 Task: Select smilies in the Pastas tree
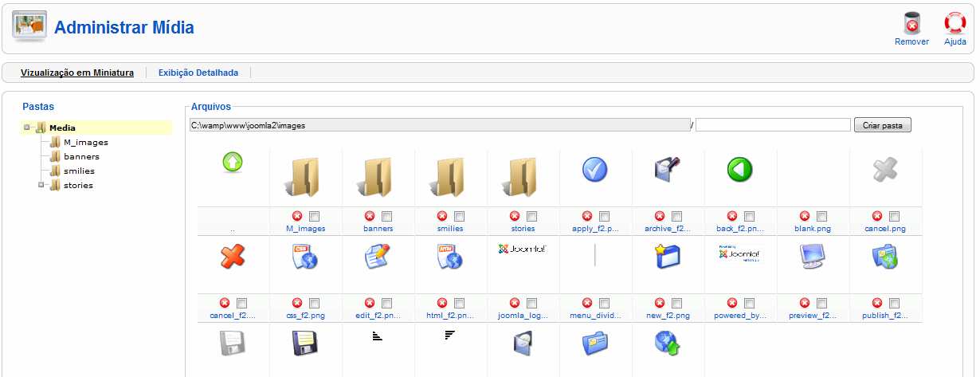pyautogui.click(x=79, y=171)
